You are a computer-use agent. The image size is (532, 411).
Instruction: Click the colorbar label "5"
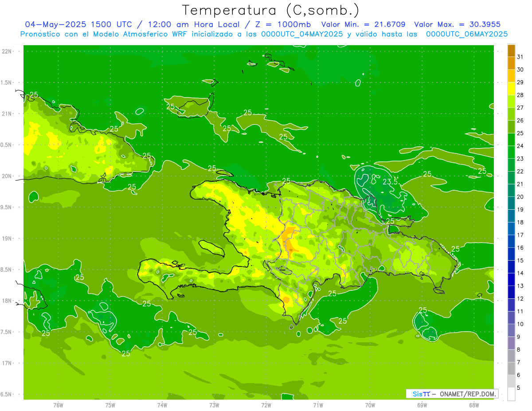click(x=519, y=388)
